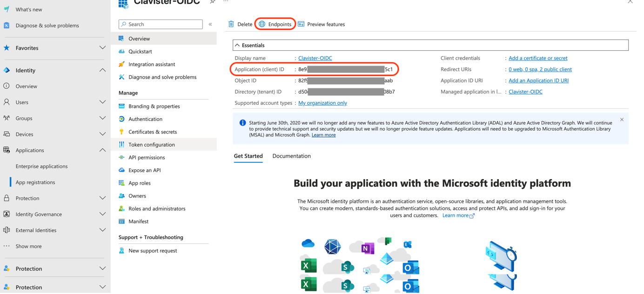
Task: Open Enterprise applications in sidebar
Action: coord(41,166)
